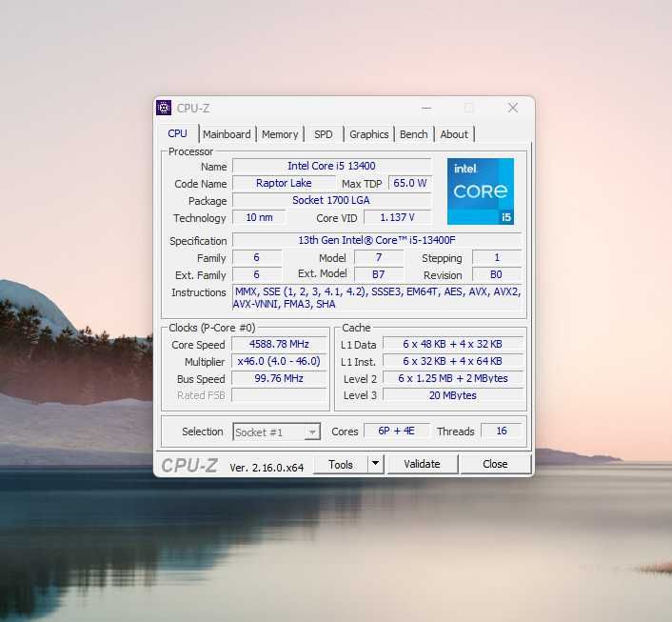Click the Cores 6P + 4E value

pyautogui.click(x=396, y=431)
